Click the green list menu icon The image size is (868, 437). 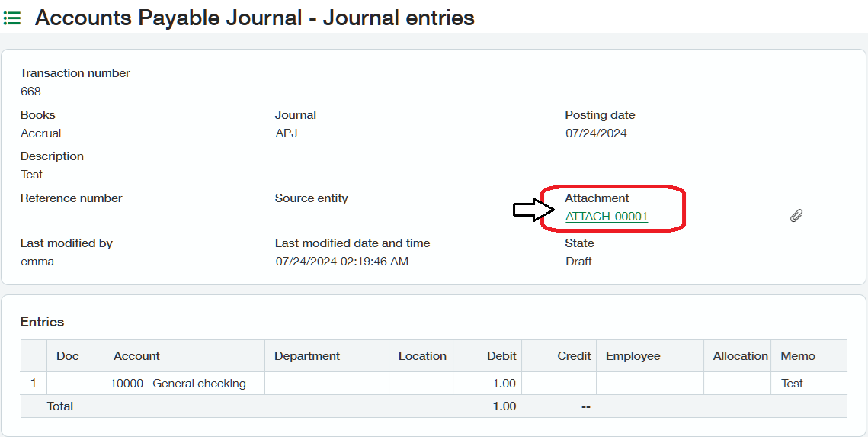coord(12,18)
